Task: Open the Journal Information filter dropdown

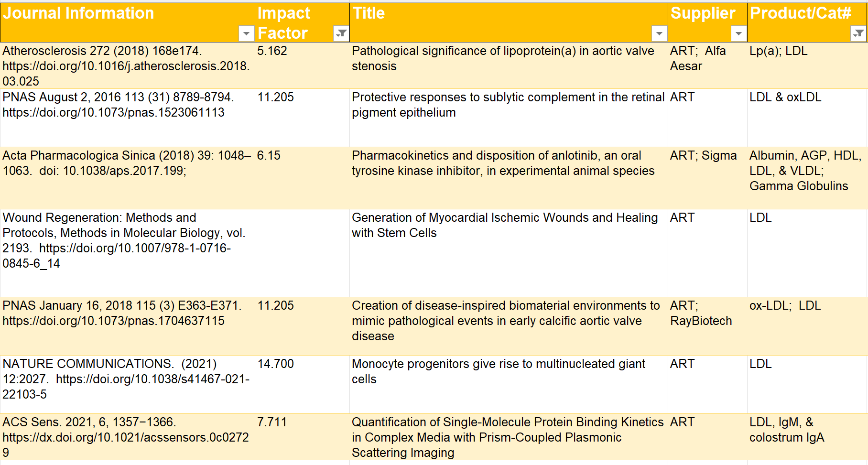Action: tap(246, 33)
